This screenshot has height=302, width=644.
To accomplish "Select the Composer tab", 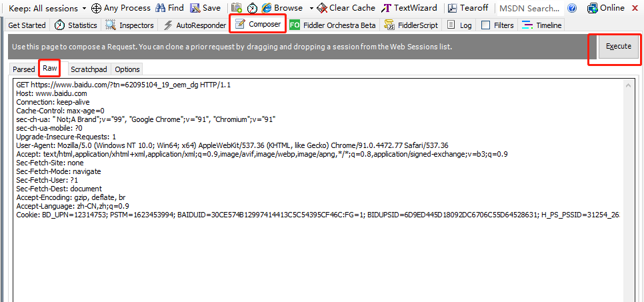I will (258, 24).
